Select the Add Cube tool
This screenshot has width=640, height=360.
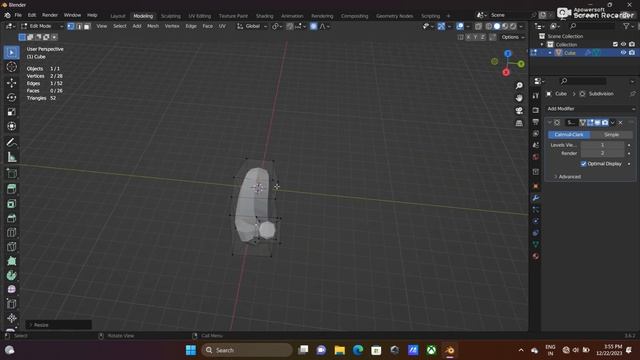[11, 173]
